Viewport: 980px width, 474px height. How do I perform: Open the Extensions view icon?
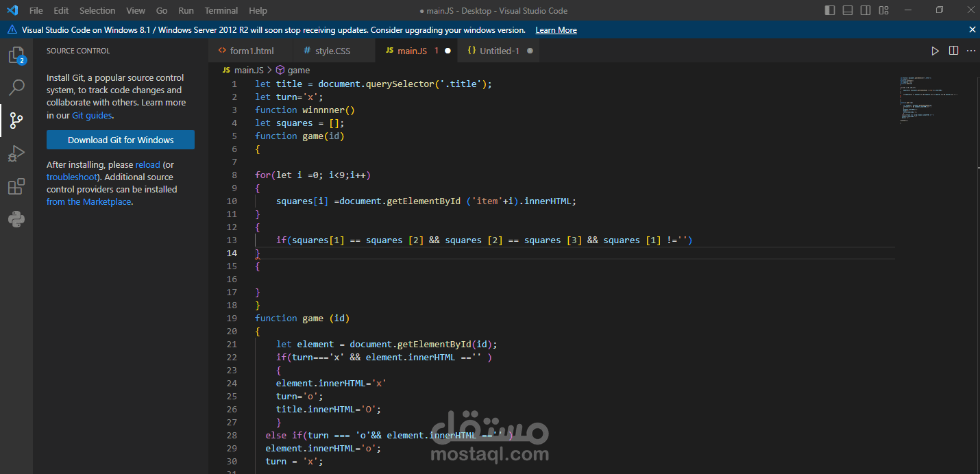[x=16, y=186]
